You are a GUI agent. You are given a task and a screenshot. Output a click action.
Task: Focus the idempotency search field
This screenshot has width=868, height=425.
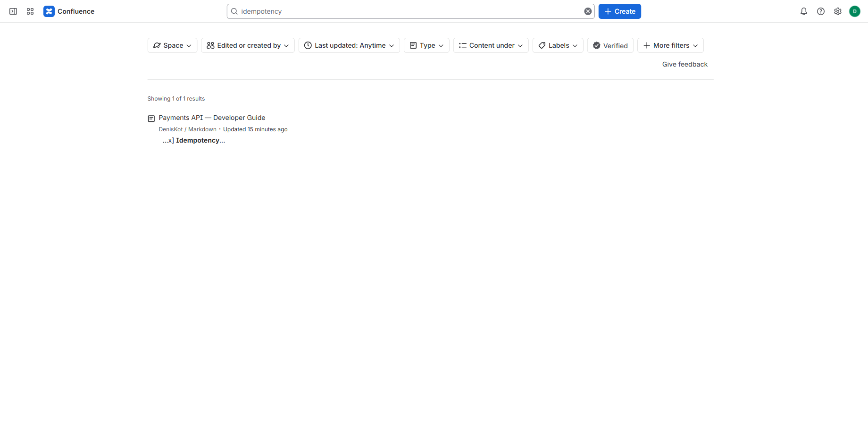pyautogui.click(x=410, y=11)
